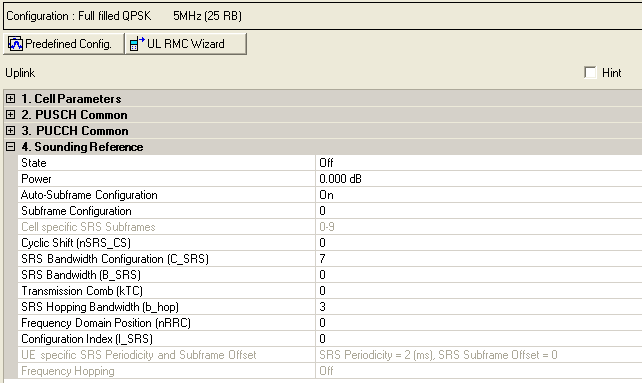
Task: Edit the Power value 0.000 dB
Action: pyautogui.click(x=479, y=179)
